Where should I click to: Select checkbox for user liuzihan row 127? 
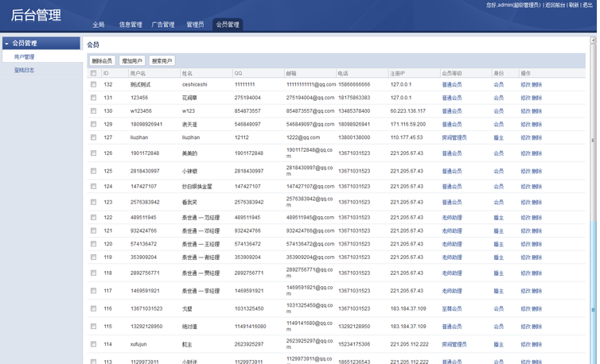[93, 137]
